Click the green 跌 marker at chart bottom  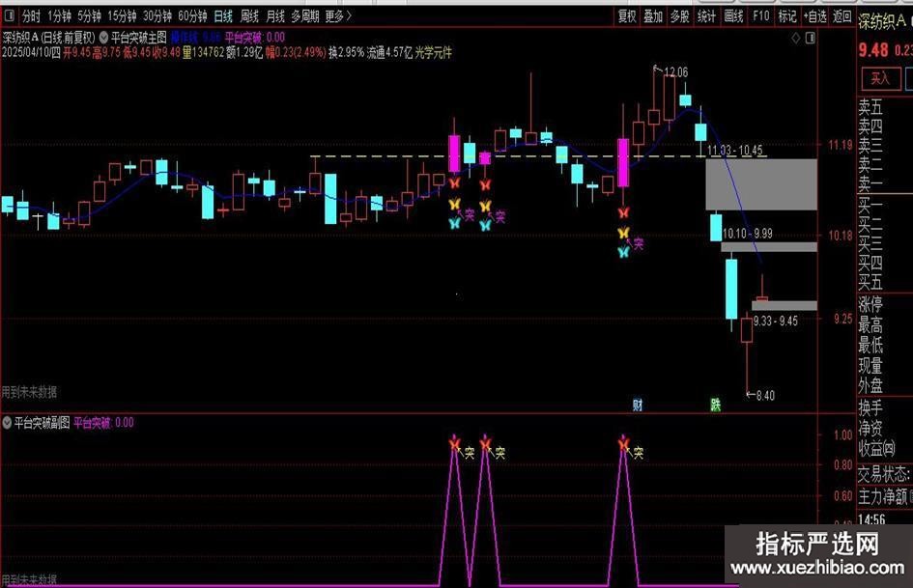click(x=716, y=405)
